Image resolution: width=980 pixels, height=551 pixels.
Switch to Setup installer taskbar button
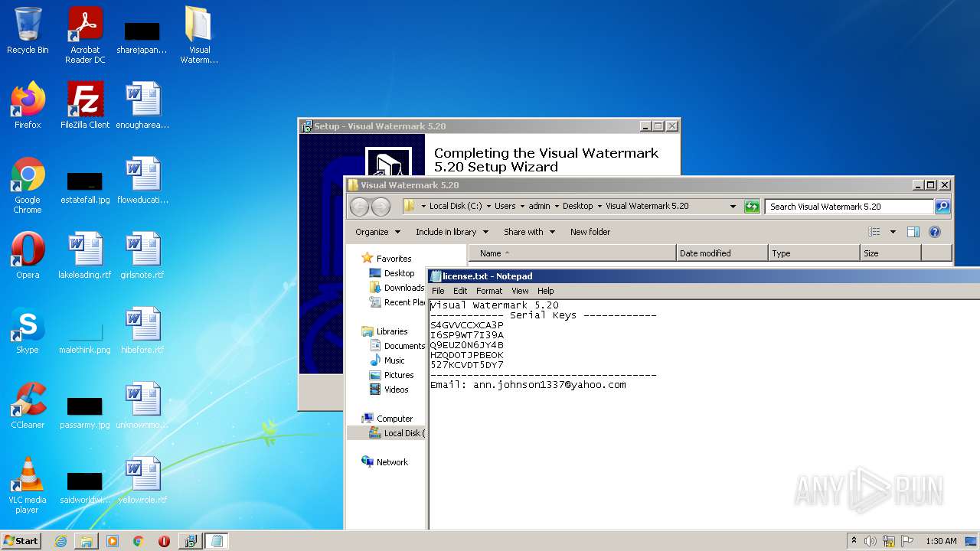(190, 541)
